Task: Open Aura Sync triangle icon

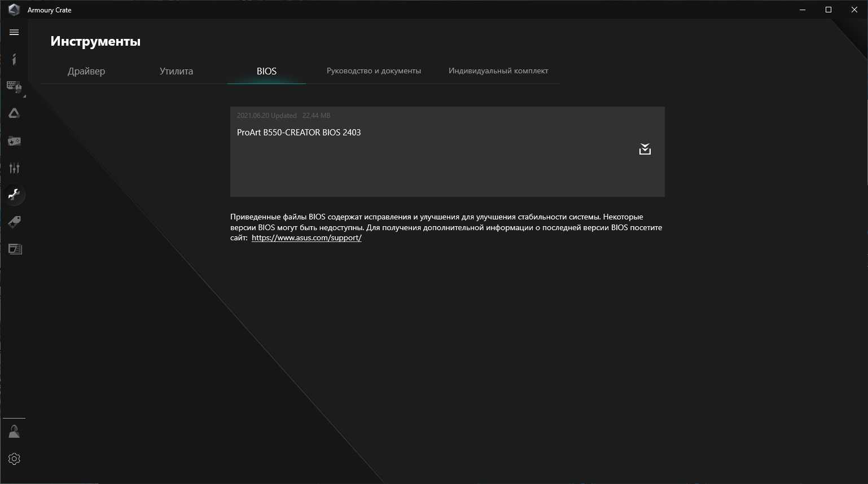Action: pyautogui.click(x=14, y=113)
